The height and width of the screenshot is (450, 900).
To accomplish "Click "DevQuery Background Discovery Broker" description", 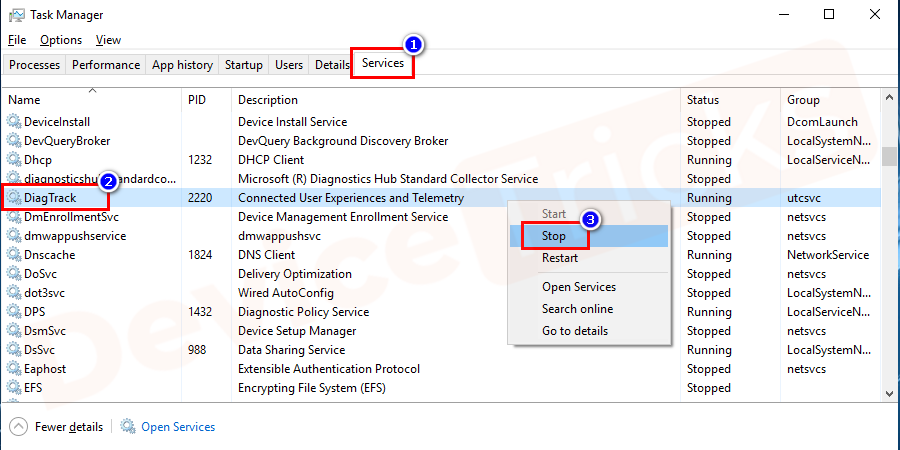I will (x=343, y=141).
